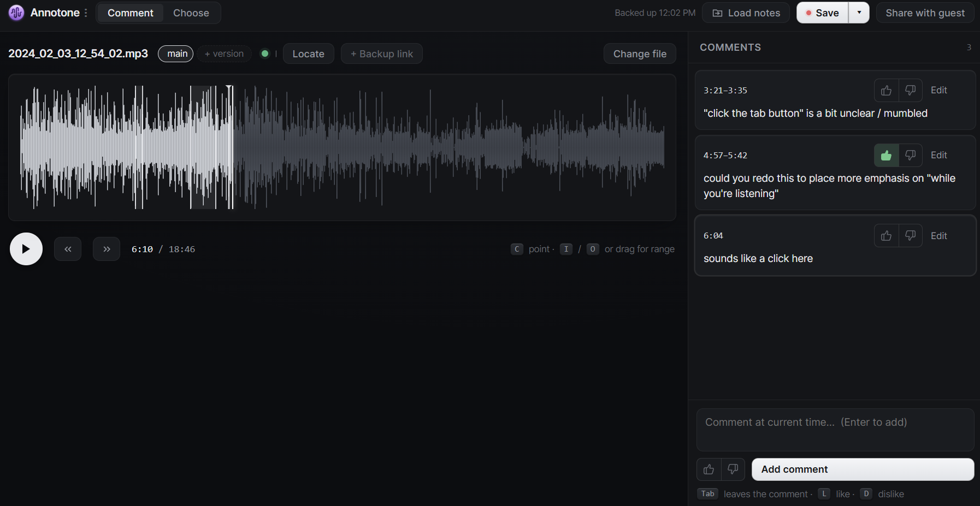Dislike the 6:04 comment
Viewport: 980px width, 506px height.
[910, 235]
